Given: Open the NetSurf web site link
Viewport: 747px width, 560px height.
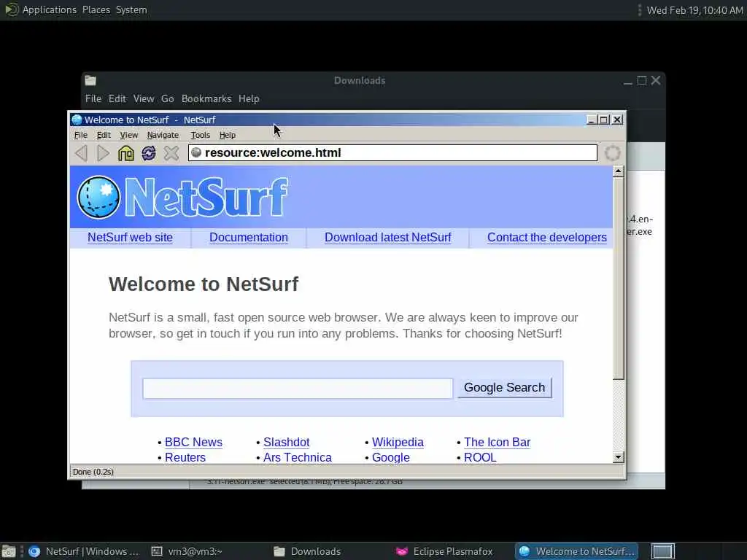Looking at the screenshot, I should pos(130,238).
